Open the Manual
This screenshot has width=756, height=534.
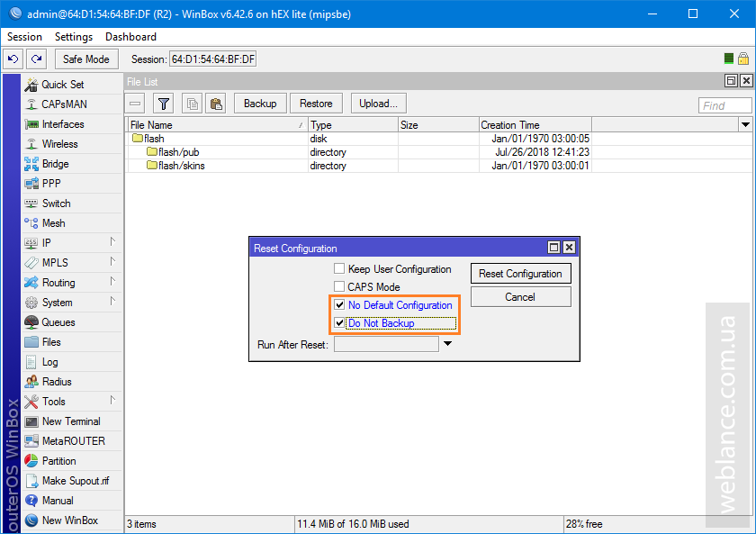click(72, 501)
